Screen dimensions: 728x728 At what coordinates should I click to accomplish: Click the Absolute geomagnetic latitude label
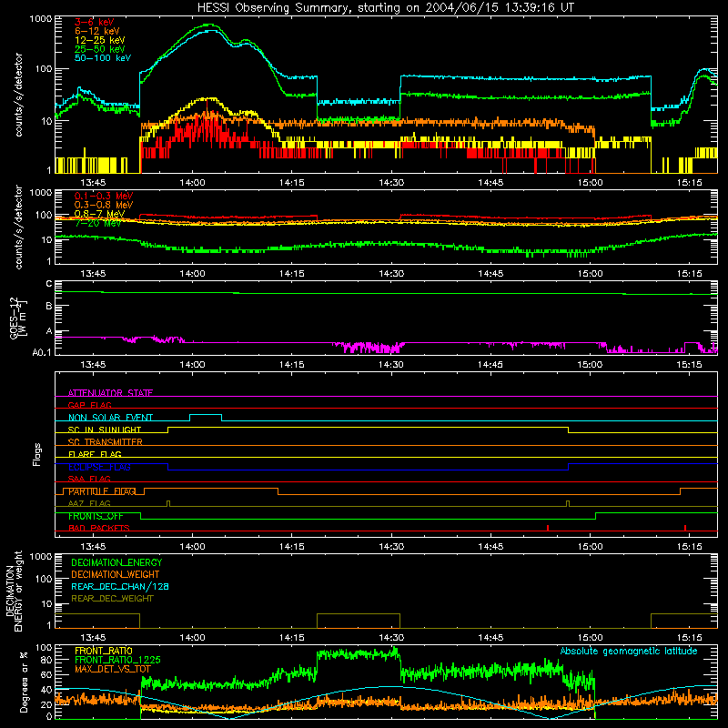pyautogui.click(x=629, y=652)
